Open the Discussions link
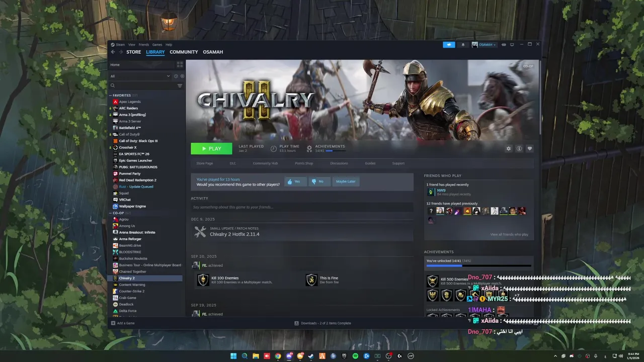 pos(339,163)
